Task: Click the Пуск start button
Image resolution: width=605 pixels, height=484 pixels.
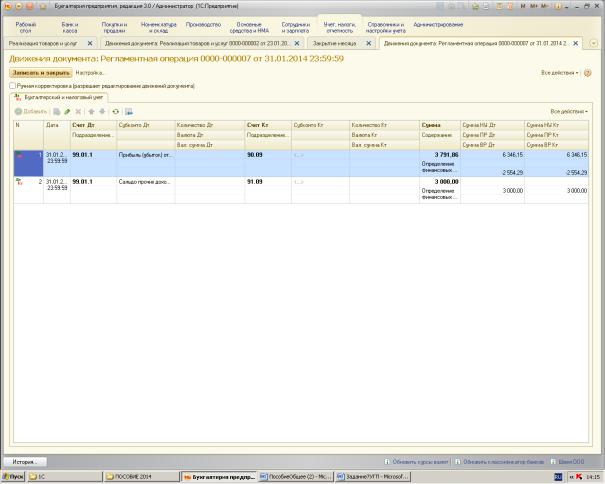Action: click(14, 477)
